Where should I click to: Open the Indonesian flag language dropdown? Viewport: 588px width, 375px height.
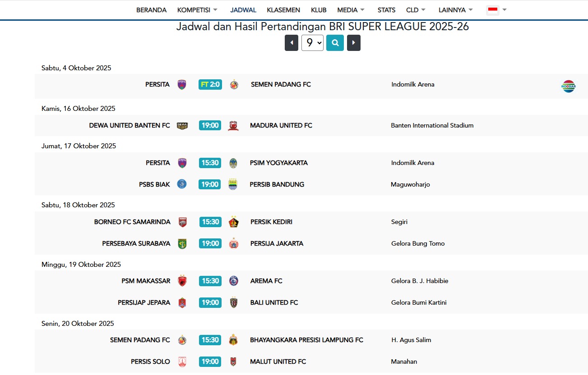(x=497, y=10)
